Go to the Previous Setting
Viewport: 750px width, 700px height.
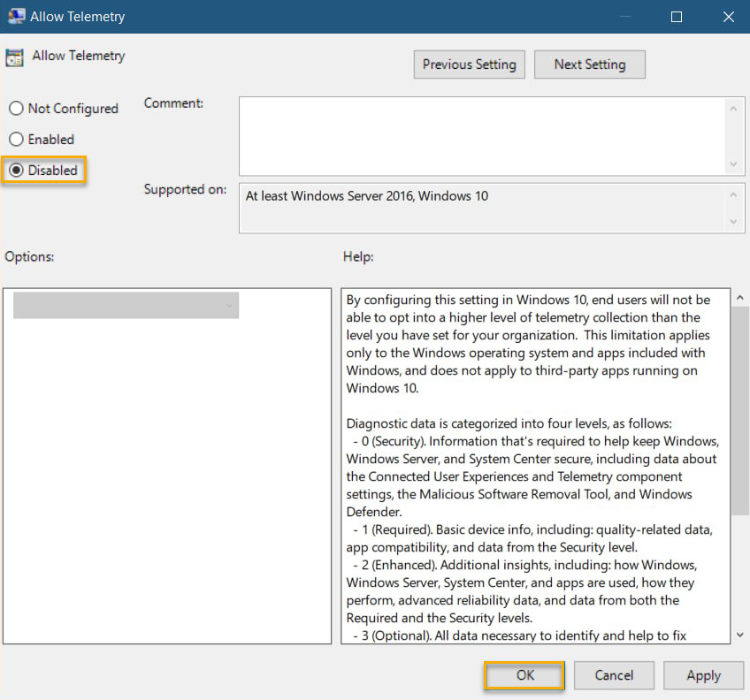[469, 64]
